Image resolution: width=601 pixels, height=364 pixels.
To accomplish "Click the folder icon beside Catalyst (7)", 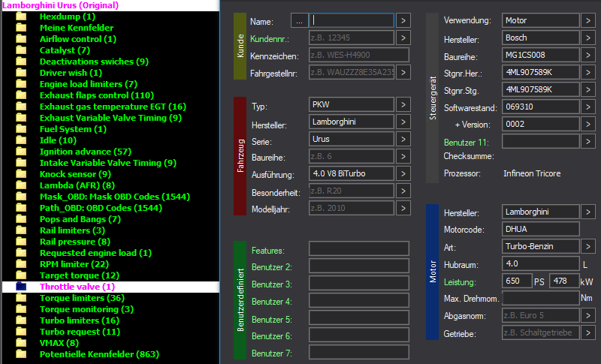I will tap(21, 50).
